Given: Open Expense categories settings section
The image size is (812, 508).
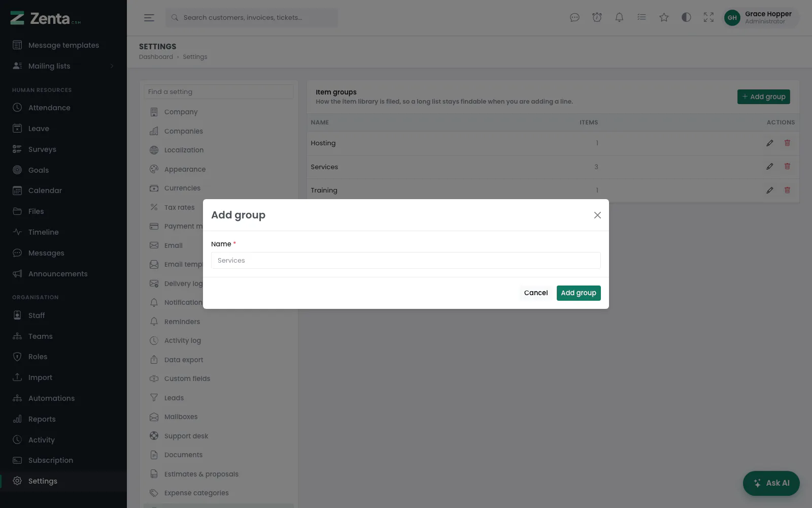Looking at the screenshot, I should (x=219, y=493).
